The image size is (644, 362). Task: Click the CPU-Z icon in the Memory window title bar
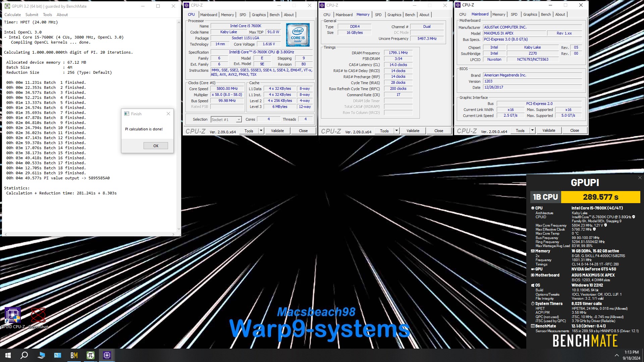(322, 5)
